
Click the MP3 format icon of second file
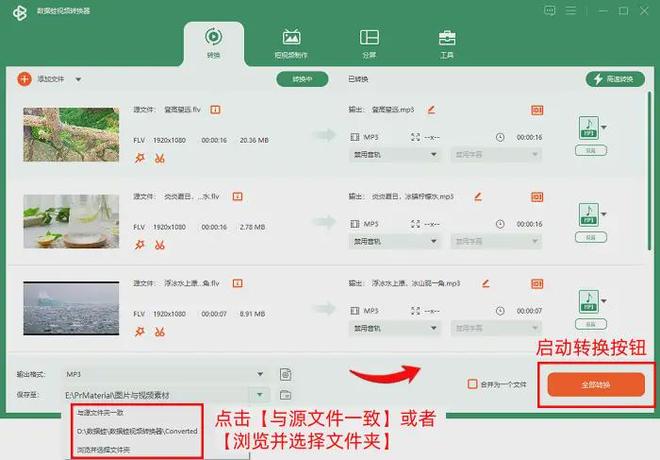click(588, 214)
